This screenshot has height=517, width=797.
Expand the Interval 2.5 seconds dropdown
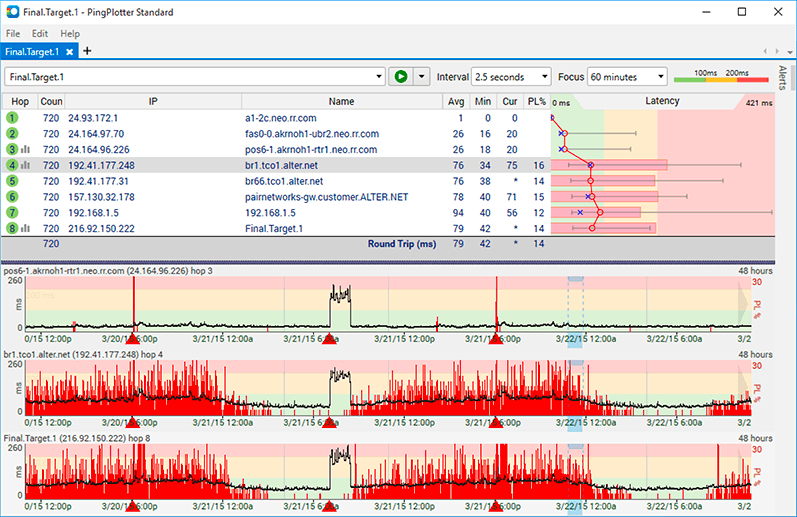[511, 77]
